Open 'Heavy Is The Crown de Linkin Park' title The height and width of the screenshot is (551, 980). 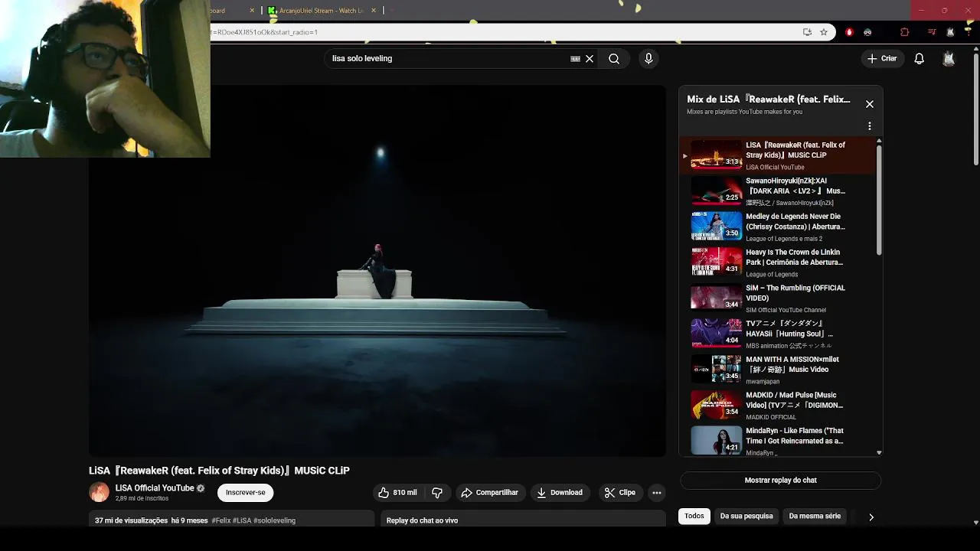pos(794,257)
